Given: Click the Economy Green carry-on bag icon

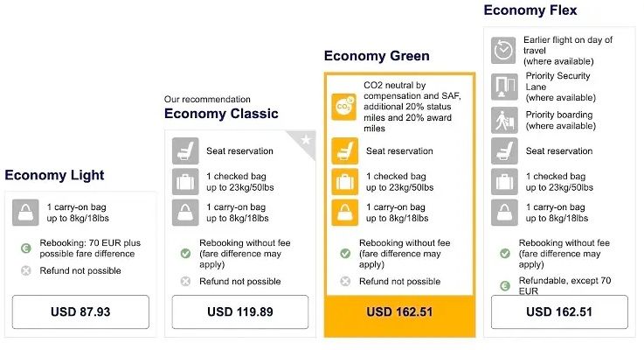Looking at the screenshot, I should coord(345,212).
